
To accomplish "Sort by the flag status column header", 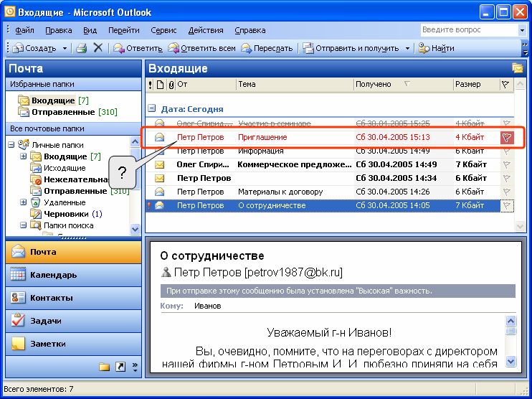I will [506, 85].
